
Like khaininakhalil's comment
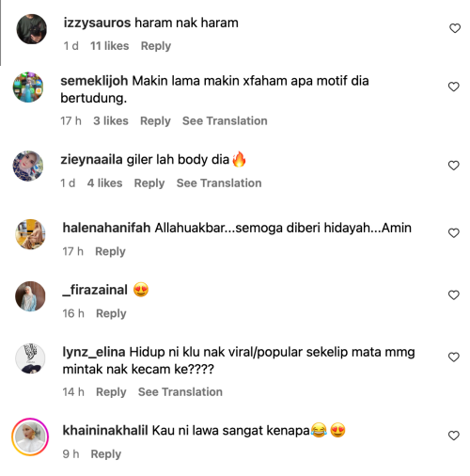(453, 436)
